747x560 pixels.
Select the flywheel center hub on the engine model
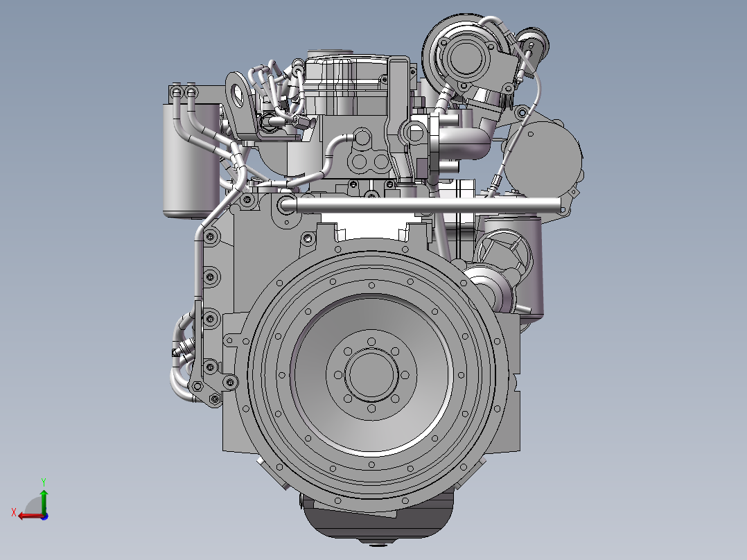(371, 375)
